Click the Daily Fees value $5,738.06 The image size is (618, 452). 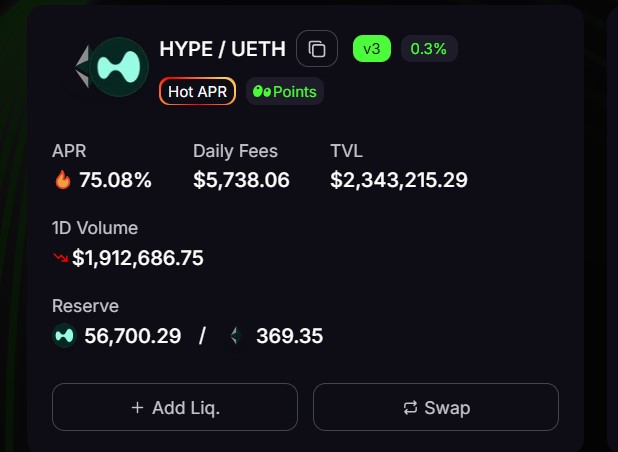[241, 180]
